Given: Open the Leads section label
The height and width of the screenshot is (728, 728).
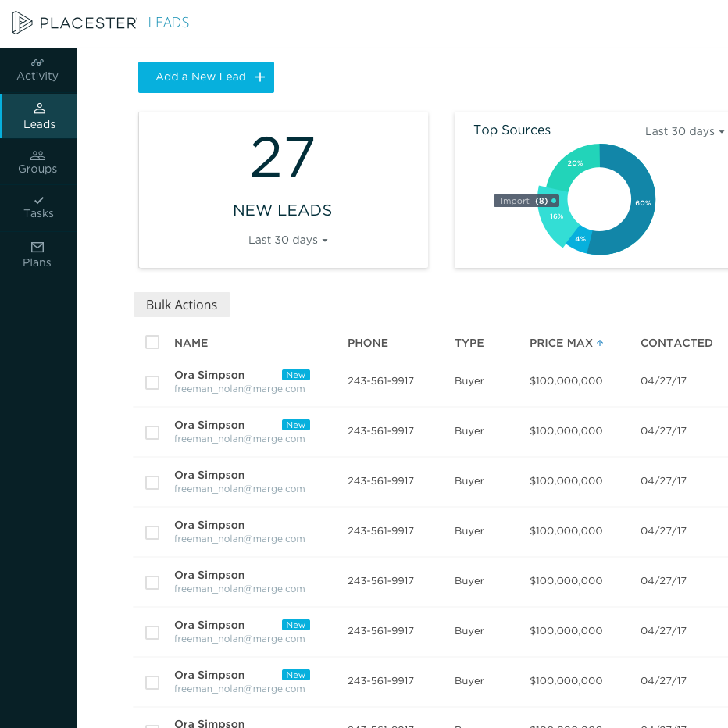Looking at the screenshot, I should [x=40, y=124].
